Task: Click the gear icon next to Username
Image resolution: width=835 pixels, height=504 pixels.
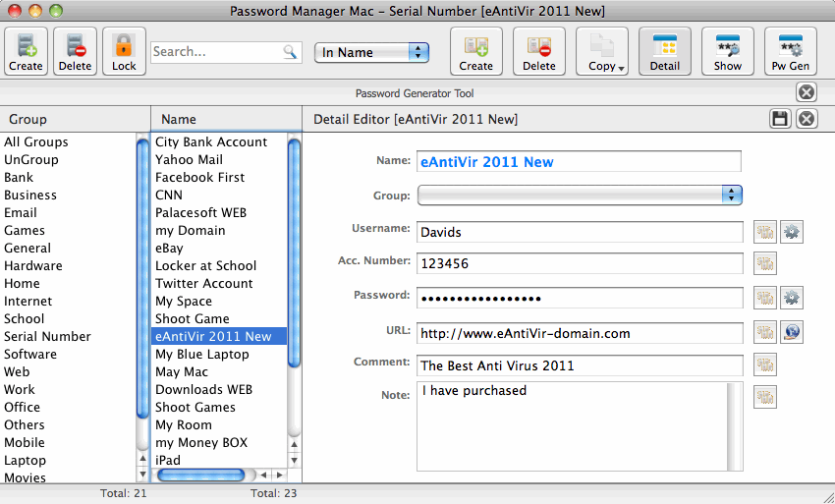Action: [792, 232]
